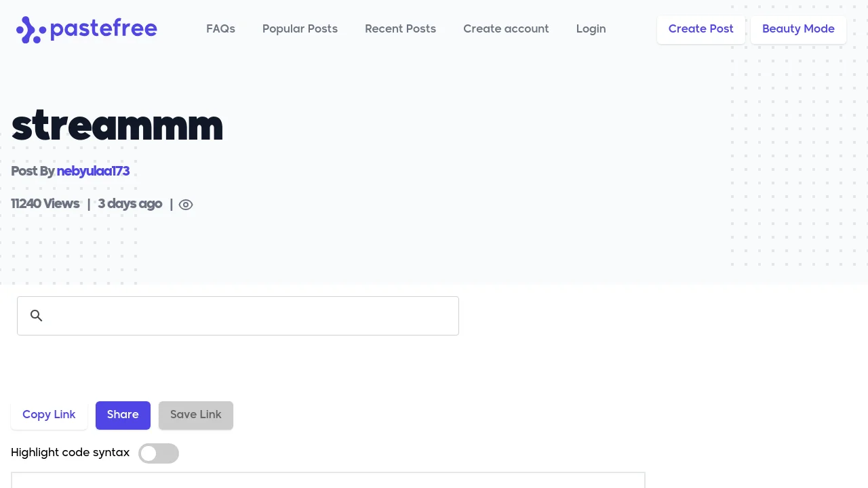868x488 pixels.
Task: Click the Highlight code syntax label
Action: [70, 453]
